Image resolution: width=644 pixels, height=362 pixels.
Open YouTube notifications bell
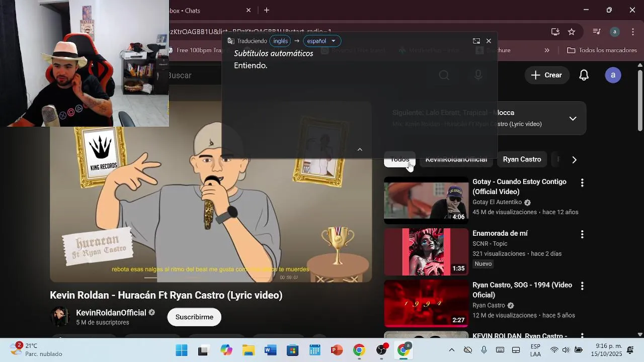[584, 75]
